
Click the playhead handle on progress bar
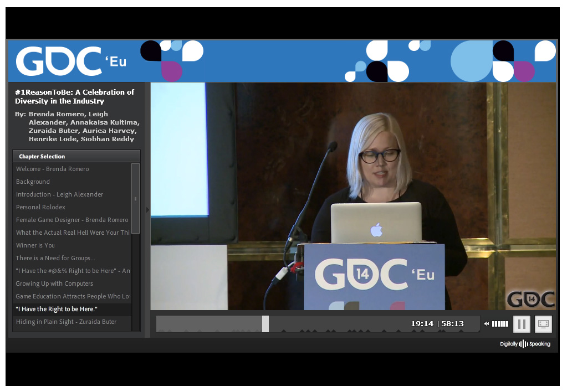[265, 324]
